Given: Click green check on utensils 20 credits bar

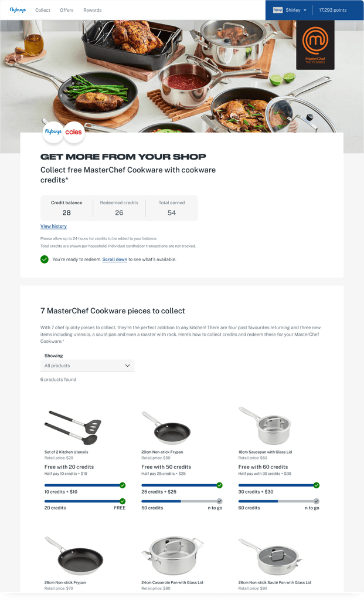Looking at the screenshot, I should 123,501.
